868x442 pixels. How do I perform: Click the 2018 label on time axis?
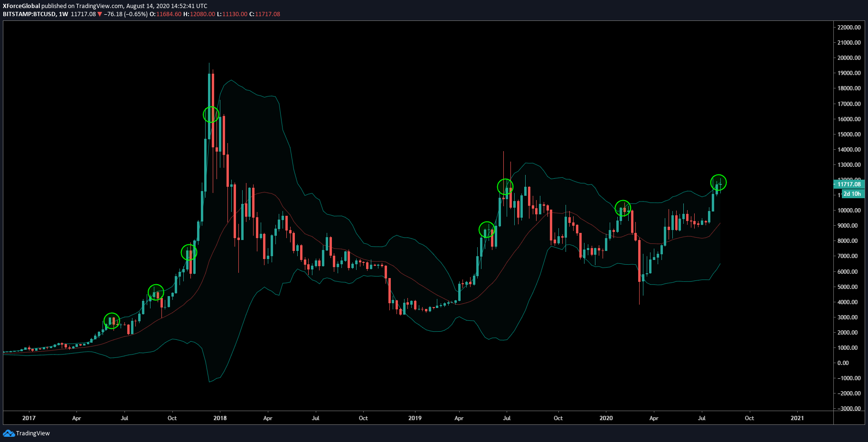pyautogui.click(x=220, y=418)
